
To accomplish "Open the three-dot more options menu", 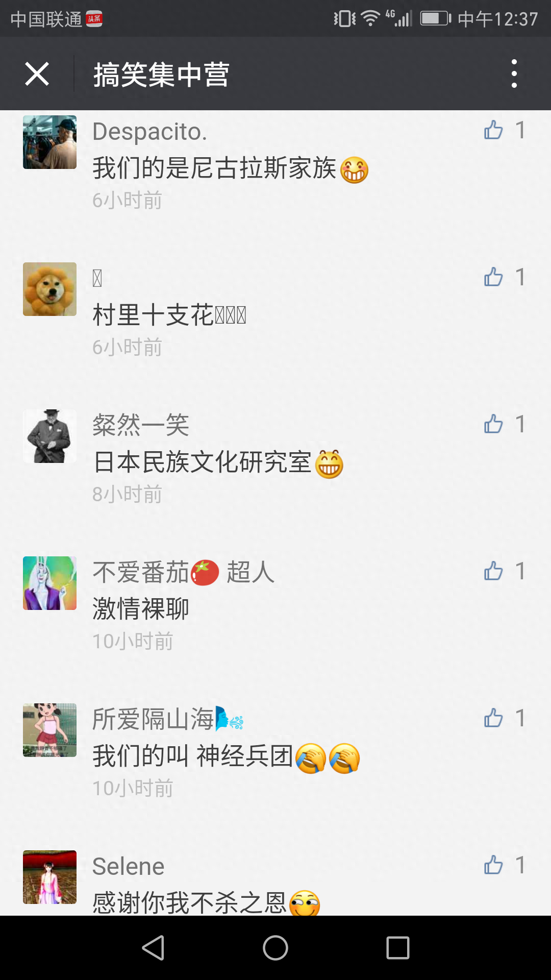I will [514, 73].
